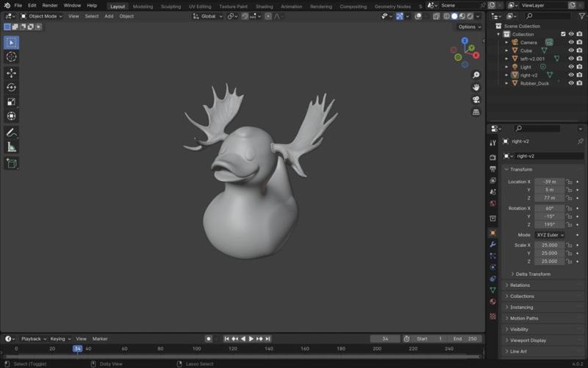Image resolution: width=588 pixels, height=368 pixels.
Task: Switch to the Sculpting workspace tab
Action: click(171, 7)
